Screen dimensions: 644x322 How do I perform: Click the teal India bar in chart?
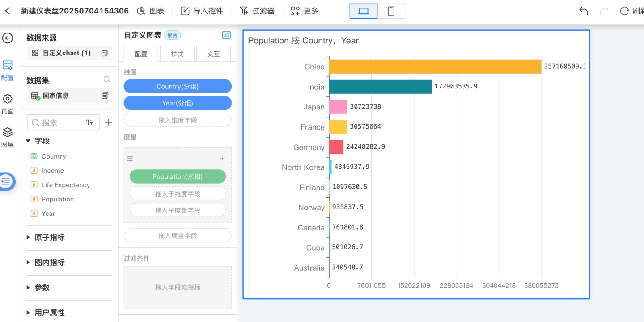point(380,87)
